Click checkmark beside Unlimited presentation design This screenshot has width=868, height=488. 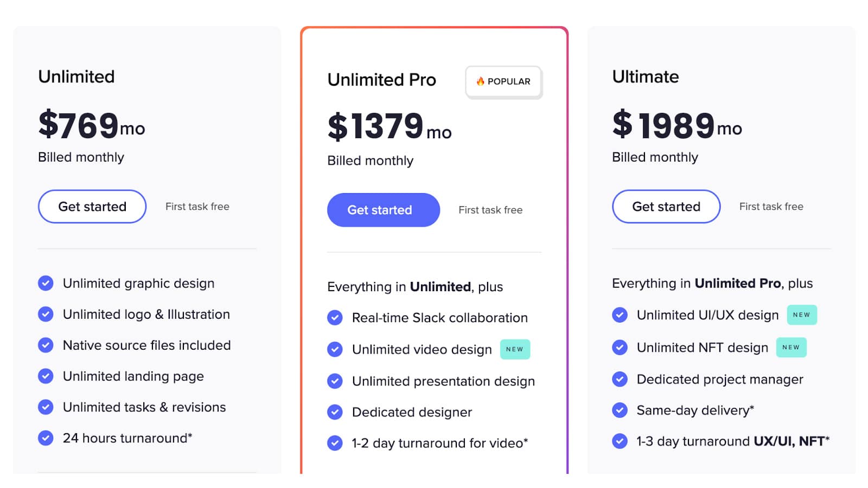coord(335,381)
